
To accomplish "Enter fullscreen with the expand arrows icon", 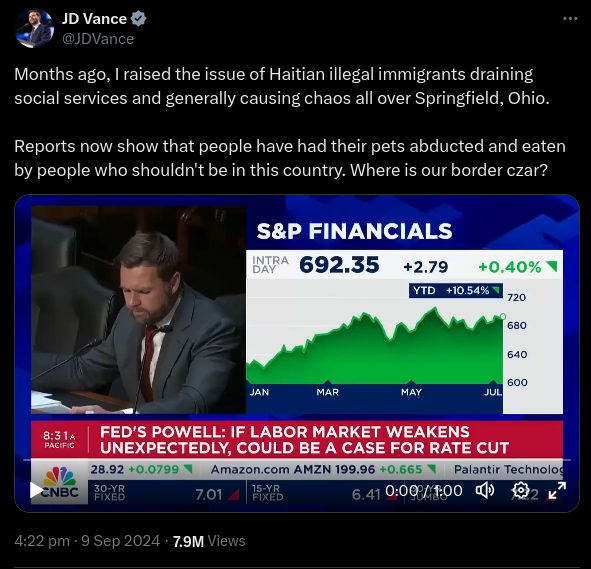I will (557, 490).
